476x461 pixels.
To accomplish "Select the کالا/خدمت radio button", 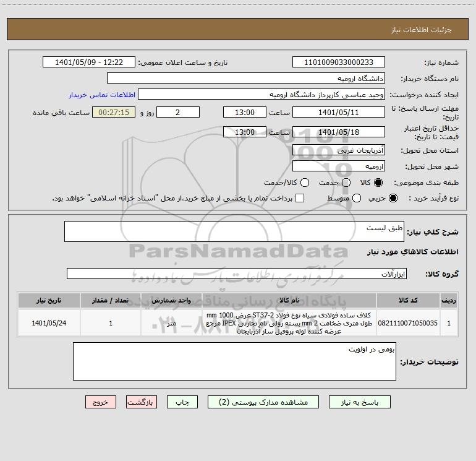I will click(305, 183).
